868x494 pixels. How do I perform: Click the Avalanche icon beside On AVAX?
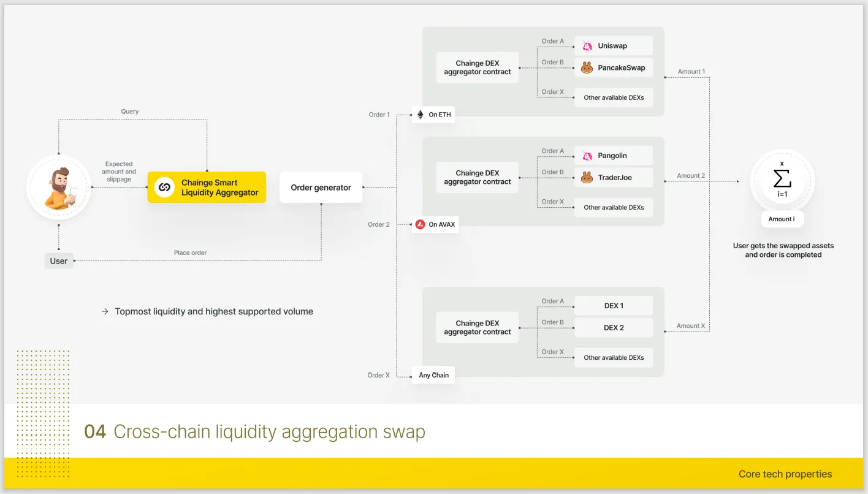point(421,224)
